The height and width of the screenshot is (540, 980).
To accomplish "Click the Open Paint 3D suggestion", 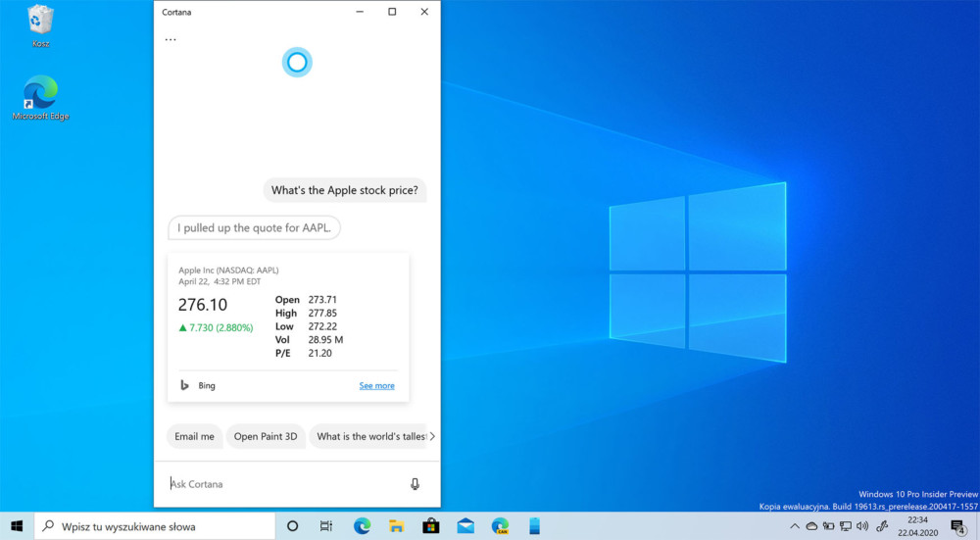I will (266, 436).
